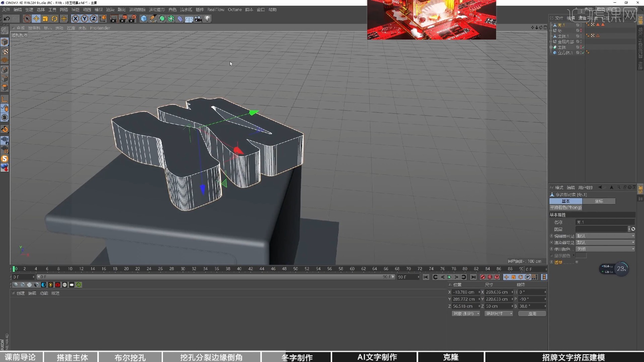Image resolution: width=644 pixels, height=362 pixels.
Task: Open Edit Render Settings icon
Action: pos(132,19)
